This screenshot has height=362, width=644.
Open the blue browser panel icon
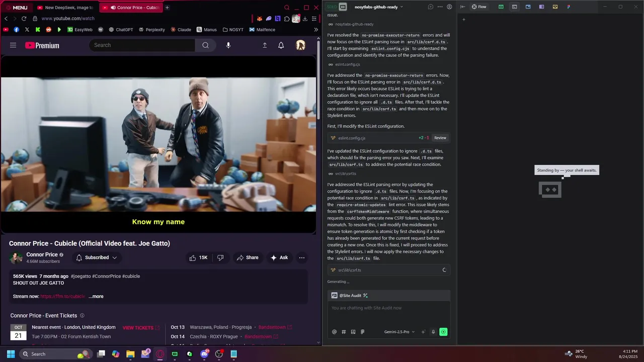pos(528,7)
